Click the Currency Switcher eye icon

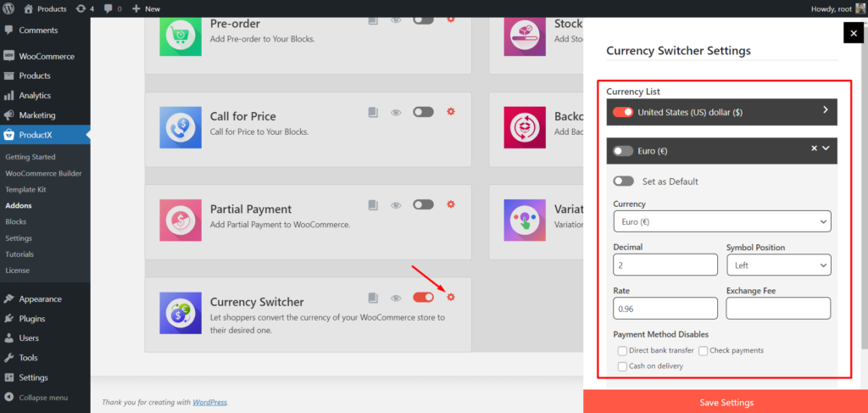tap(396, 299)
